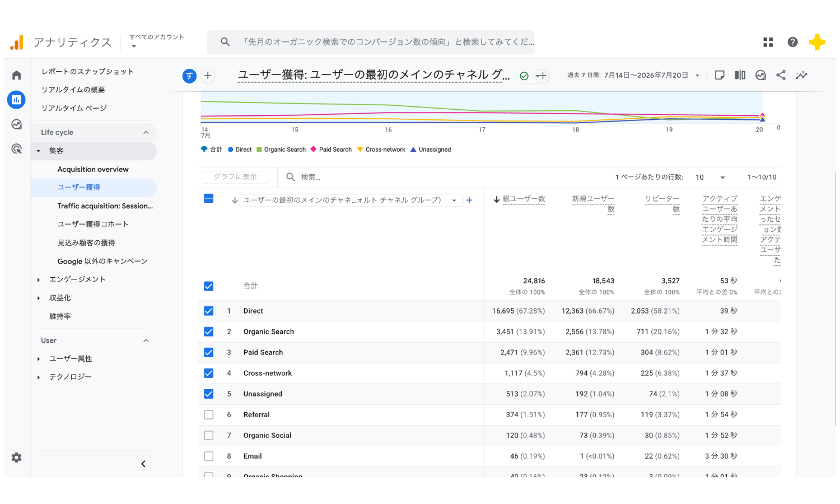This screenshot has height=504, width=840.
Task: Open the compare columns icon
Action: (740, 75)
